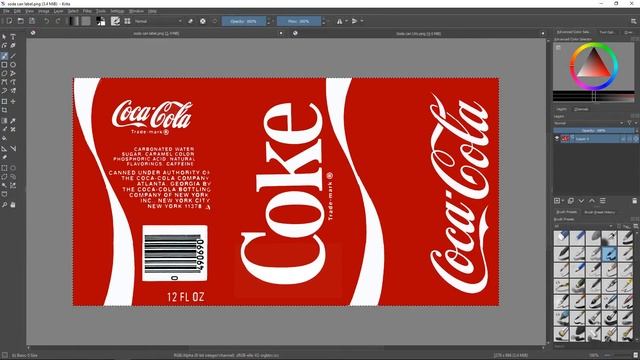Open the Filter menu
Screen dimensions: 640x360
(x=87, y=11)
